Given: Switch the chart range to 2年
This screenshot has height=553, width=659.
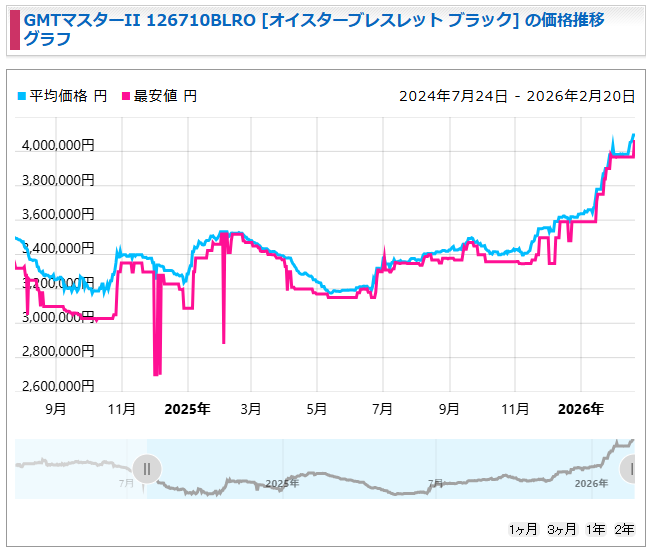Looking at the screenshot, I should 624,529.
